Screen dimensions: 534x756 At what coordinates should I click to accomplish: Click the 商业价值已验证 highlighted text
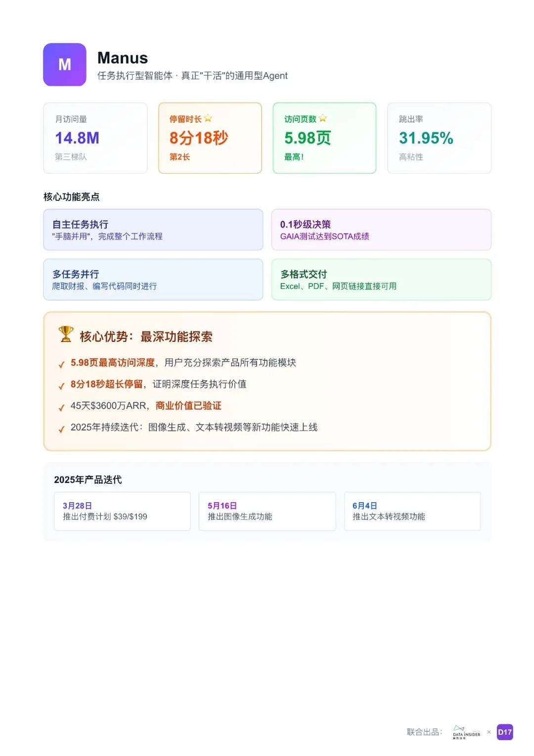click(x=188, y=406)
